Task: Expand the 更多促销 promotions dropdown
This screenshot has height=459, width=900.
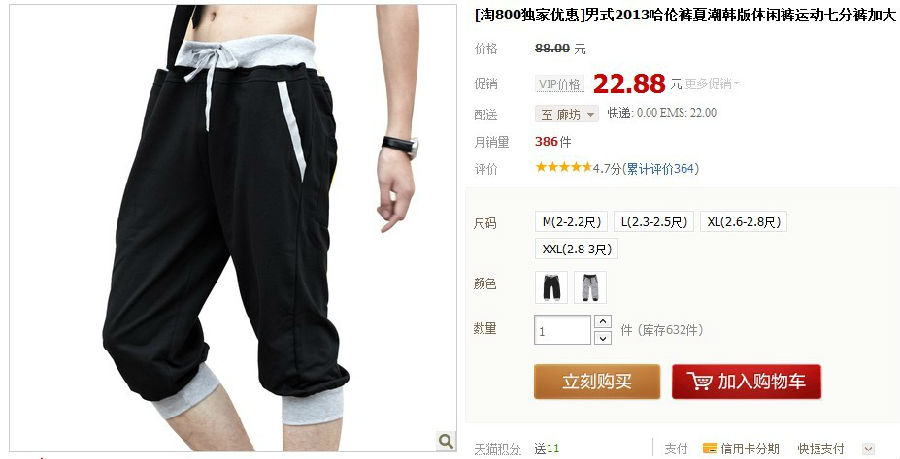Action: [712, 84]
